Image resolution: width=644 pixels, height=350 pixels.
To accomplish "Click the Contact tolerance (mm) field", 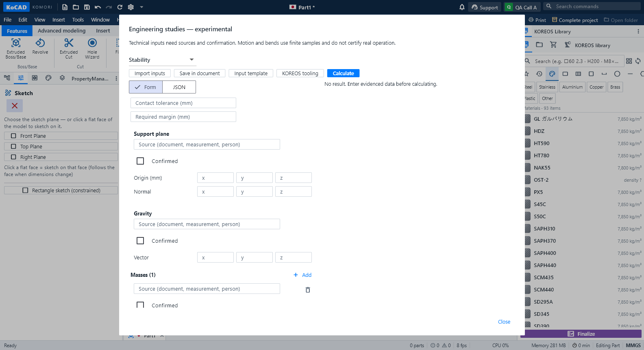I will pos(183,103).
